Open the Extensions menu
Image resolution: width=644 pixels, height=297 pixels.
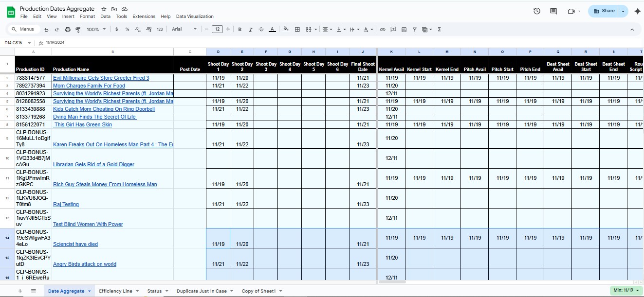(x=144, y=17)
